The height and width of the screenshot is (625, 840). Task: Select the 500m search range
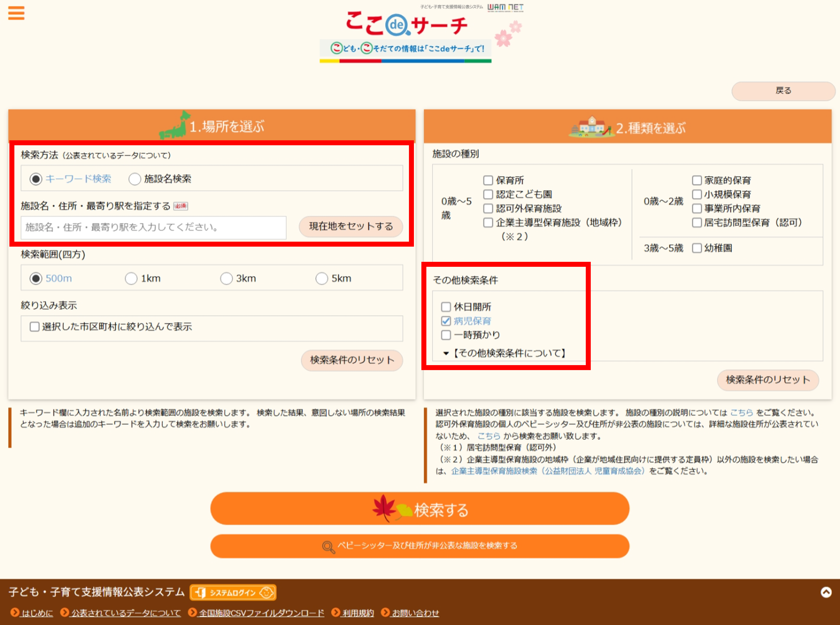[x=36, y=279]
